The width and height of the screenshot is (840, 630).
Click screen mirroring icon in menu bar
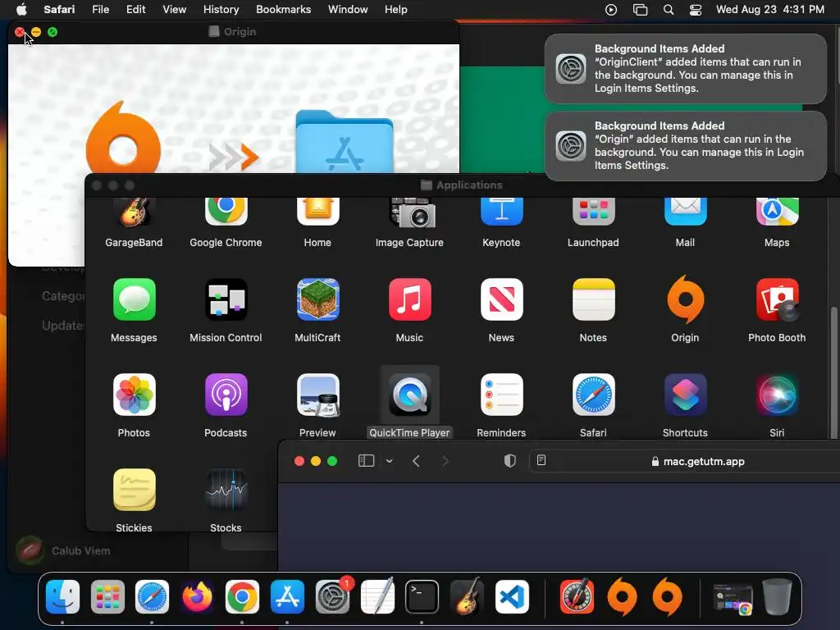click(x=640, y=10)
